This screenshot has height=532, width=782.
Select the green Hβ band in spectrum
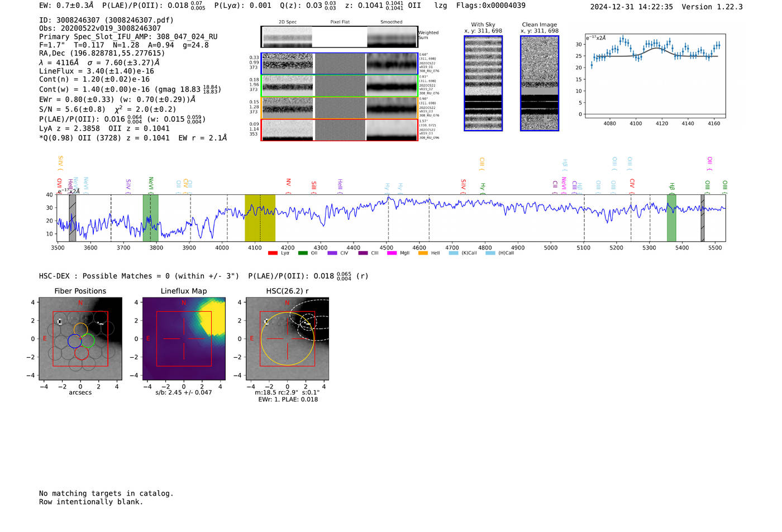(x=671, y=218)
